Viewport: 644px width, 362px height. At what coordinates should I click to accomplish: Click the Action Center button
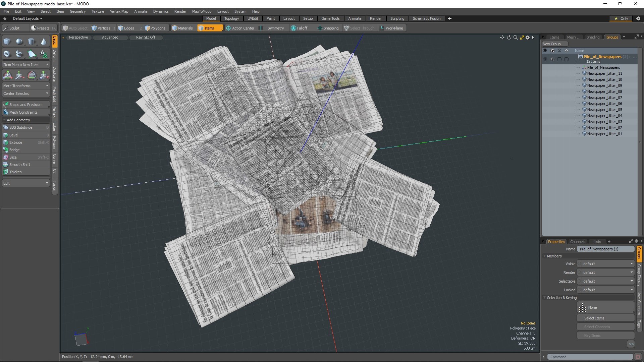tap(240, 28)
